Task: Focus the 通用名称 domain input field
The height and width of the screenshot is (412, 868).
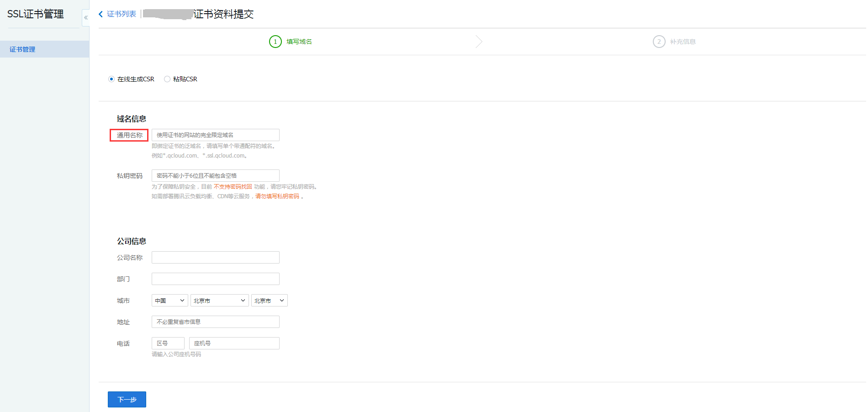Action: click(x=215, y=135)
